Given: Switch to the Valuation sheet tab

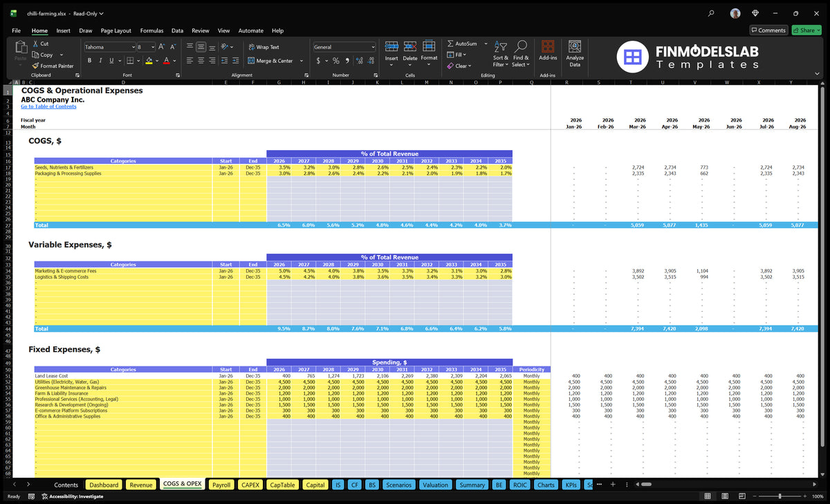Looking at the screenshot, I should 435,485.
